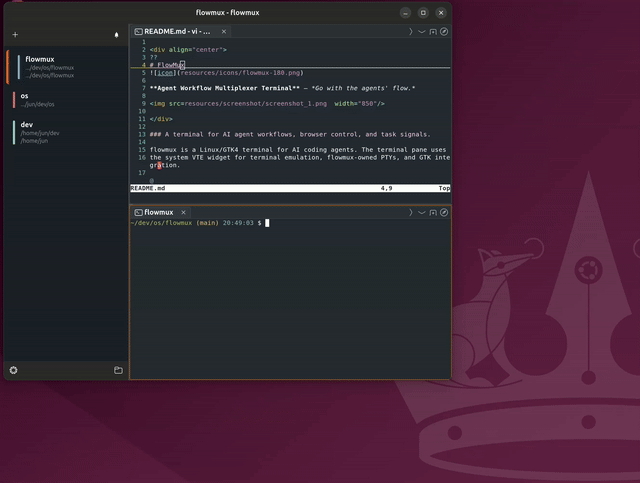Minimize the flowmux window
Viewport: 640px width, 483px height.
coord(405,13)
